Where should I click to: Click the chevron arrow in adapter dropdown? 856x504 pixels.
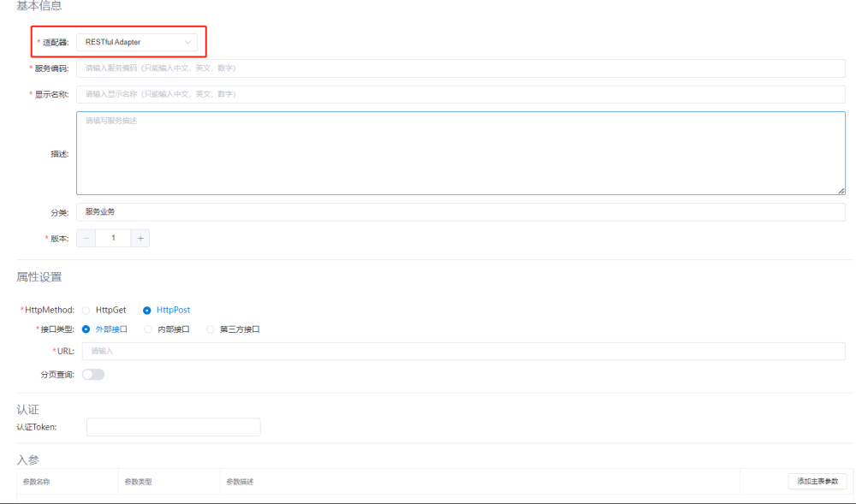(187, 42)
